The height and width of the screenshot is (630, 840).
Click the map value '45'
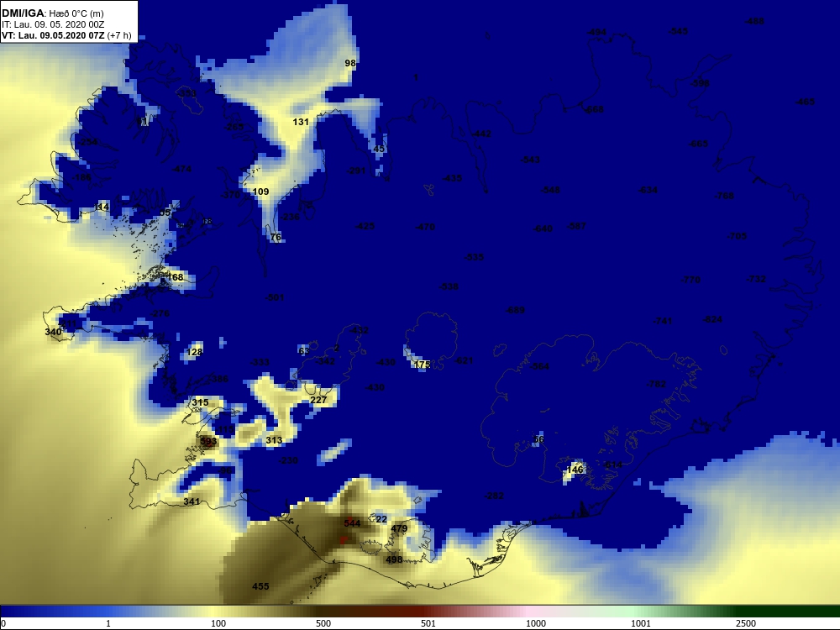click(x=379, y=149)
